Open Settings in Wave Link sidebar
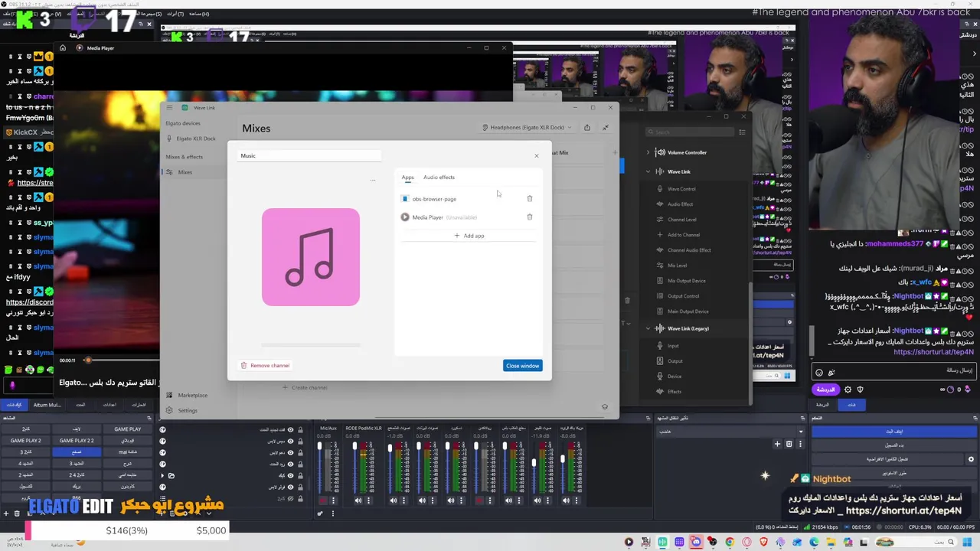 [x=188, y=411]
